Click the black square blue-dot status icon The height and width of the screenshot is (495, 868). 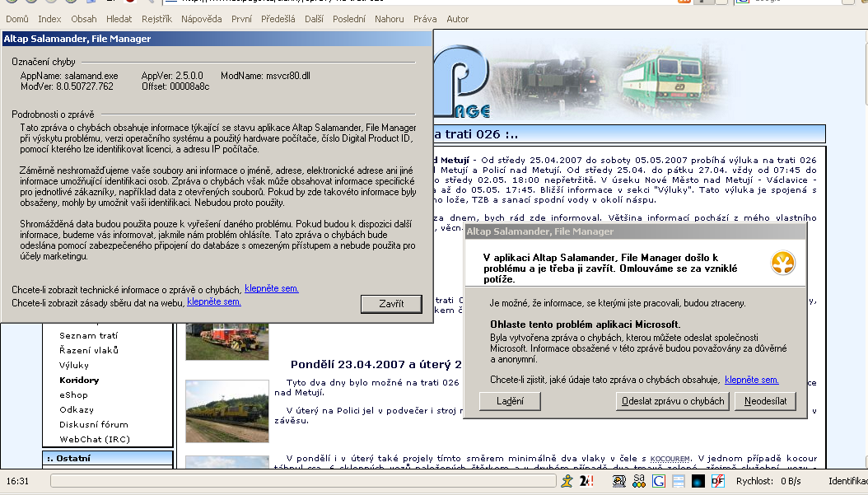[698, 481]
